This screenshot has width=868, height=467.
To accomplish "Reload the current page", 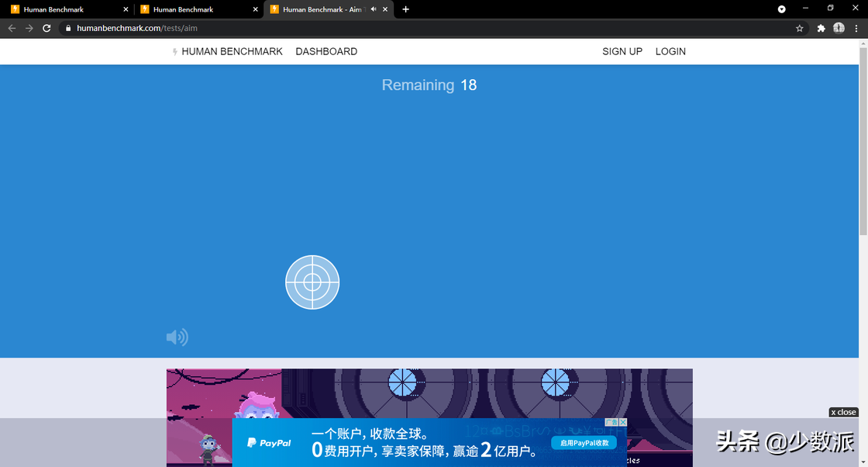I will (x=46, y=28).
